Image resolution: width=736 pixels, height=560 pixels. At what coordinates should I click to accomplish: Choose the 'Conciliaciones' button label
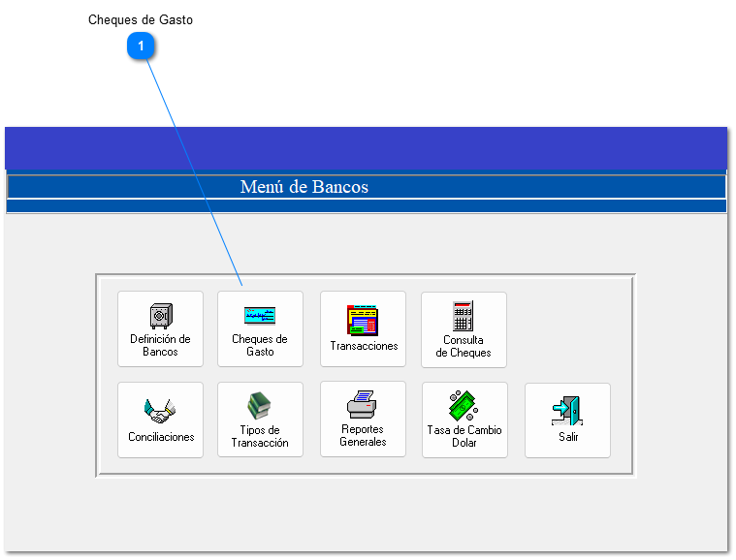pyautogui.click(x=161, y=437)
